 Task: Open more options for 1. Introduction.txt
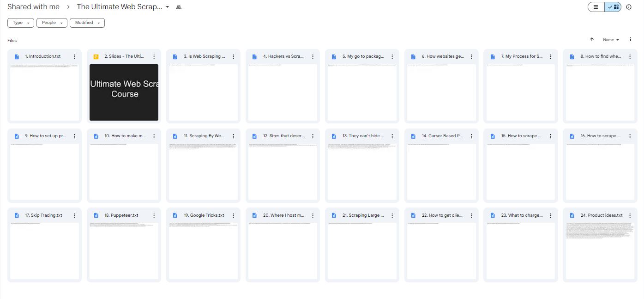[x=74, y=56]
